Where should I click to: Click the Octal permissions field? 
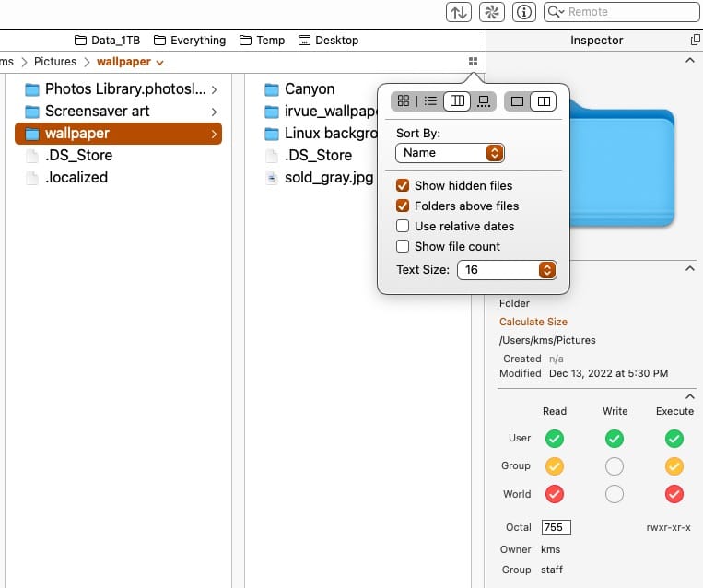[557, 527]
